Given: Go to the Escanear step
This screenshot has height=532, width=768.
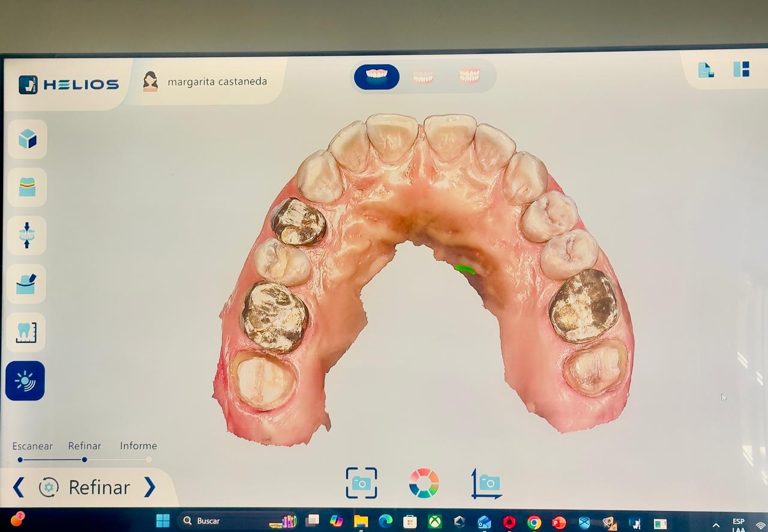Looking at the screenshot, I should (x=32, y=446).
